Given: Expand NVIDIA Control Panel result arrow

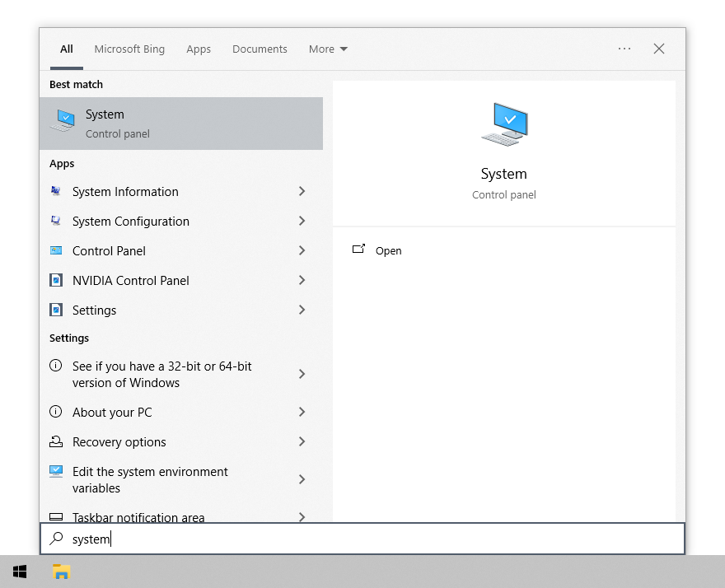Looking at the screenshot, I should [302, 280].
